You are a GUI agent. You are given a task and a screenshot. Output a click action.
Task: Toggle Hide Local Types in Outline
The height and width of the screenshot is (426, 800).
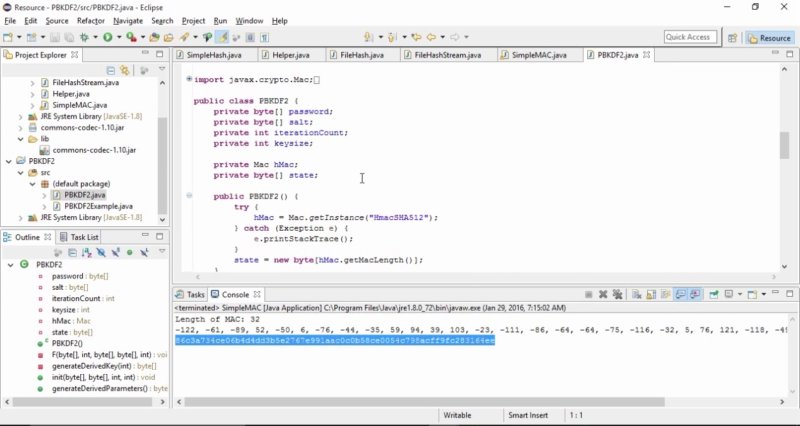(144, 252)
